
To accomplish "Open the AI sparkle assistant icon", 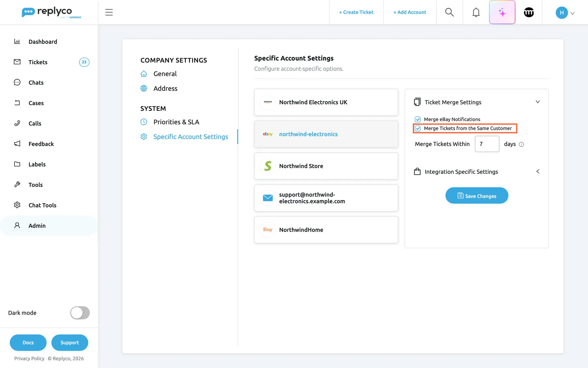I will (502, 12).
